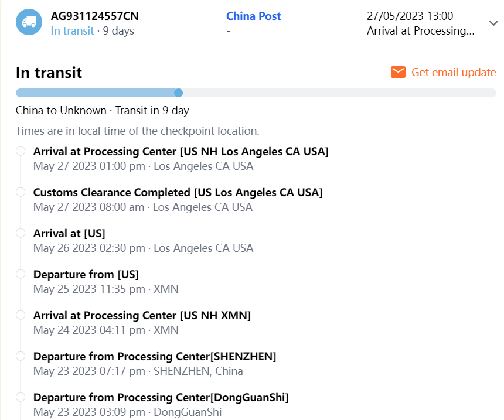504x420 pixels.
Task: Select the Arrival at Processing Center Los Angeles marker
Action: (21, 151)
